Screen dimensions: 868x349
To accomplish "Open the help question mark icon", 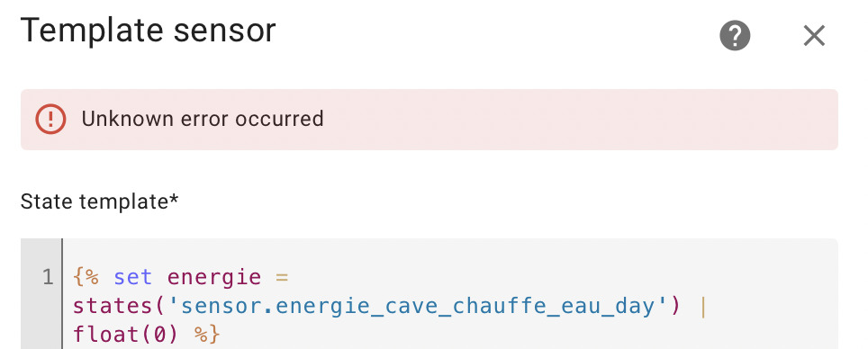I will [x=735, y=36].
